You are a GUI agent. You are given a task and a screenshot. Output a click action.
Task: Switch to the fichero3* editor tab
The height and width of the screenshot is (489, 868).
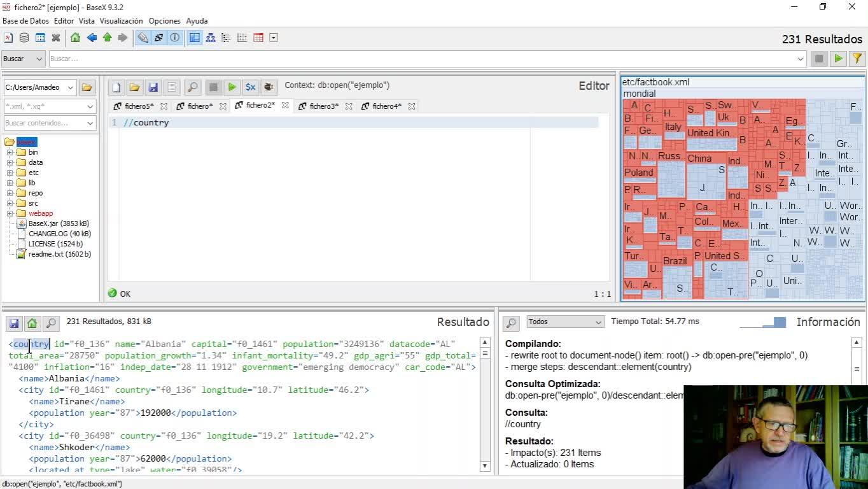click(323, 106)
